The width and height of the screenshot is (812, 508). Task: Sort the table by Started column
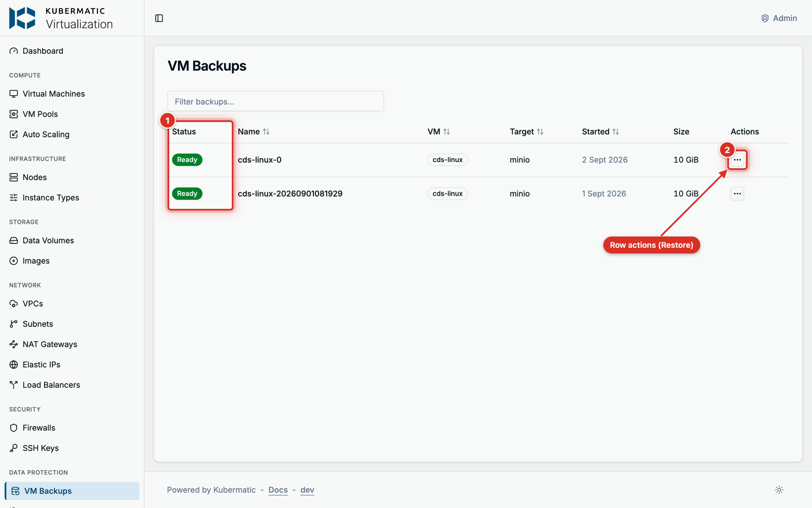(600, 132)
